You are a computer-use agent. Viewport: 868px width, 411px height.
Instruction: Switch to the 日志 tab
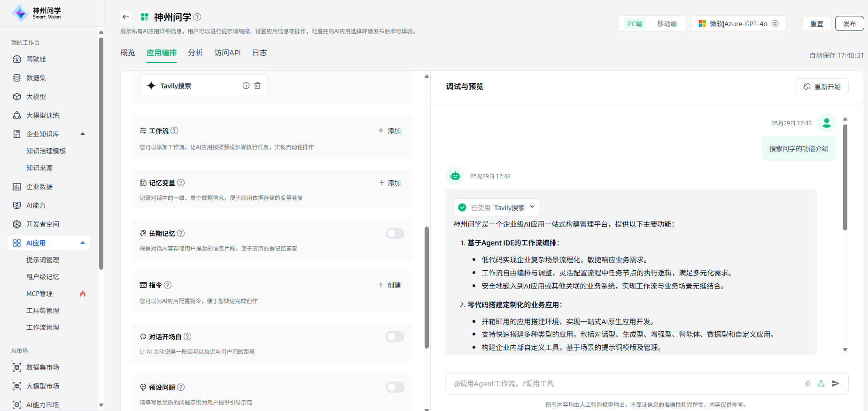point(260,53)
